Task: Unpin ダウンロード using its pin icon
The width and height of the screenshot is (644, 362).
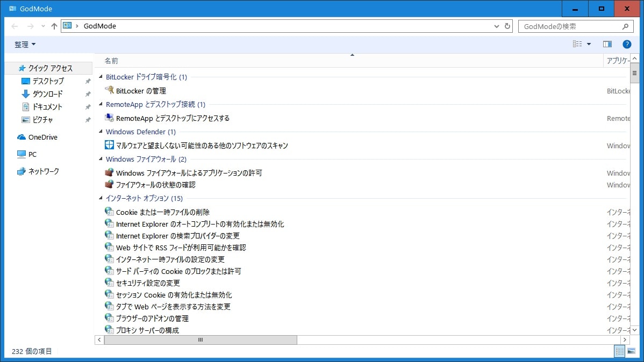Action: [88, 94]
